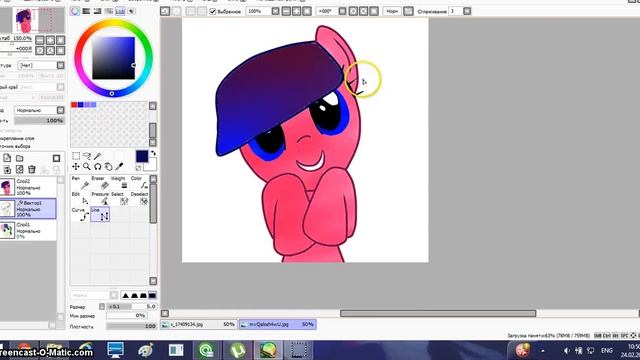The width and height of the screenshot is (640, 360).
Task: Delete the current layer with trash icon
Action: point(32,169)
